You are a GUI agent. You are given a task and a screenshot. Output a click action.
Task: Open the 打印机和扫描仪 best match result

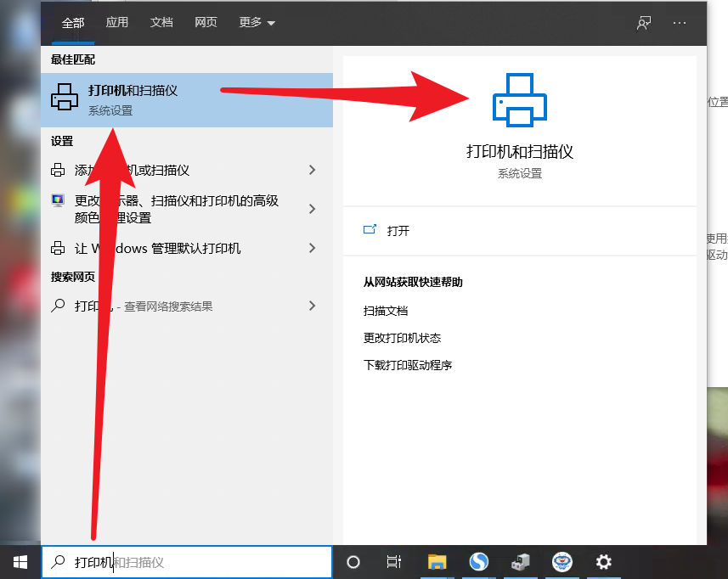point(187,99)
